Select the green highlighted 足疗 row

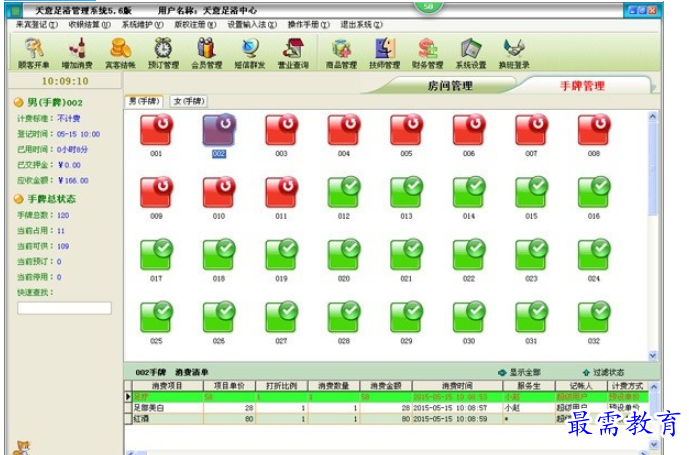tap(391, 397)
